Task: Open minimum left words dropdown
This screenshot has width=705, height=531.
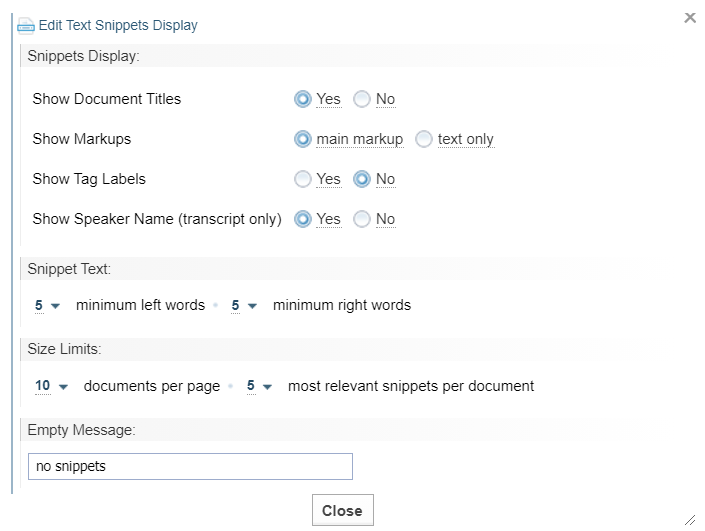Action: [47, 305]
